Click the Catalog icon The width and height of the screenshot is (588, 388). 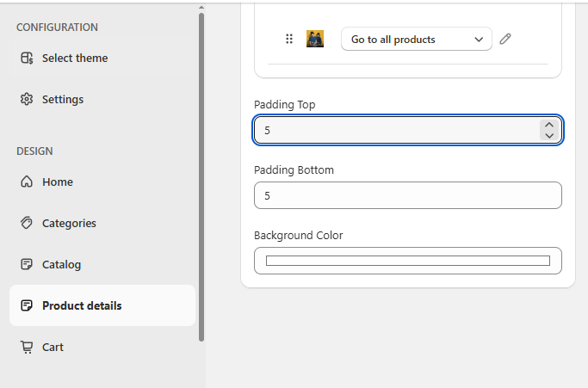(27, 264)
